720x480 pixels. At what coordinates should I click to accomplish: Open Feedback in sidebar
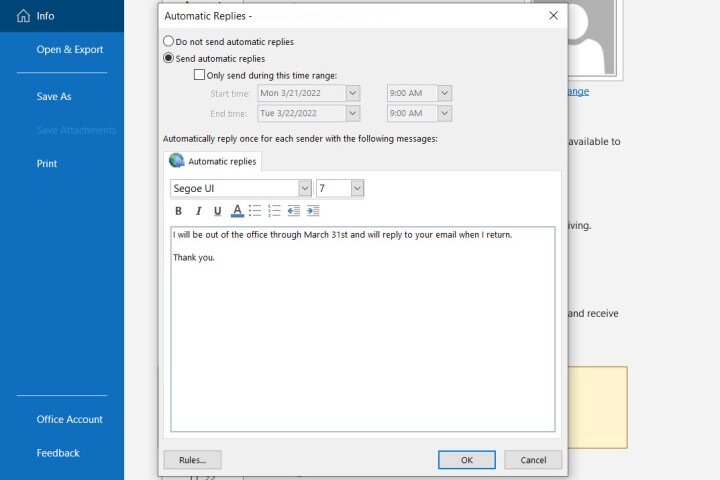pos(58,453)
